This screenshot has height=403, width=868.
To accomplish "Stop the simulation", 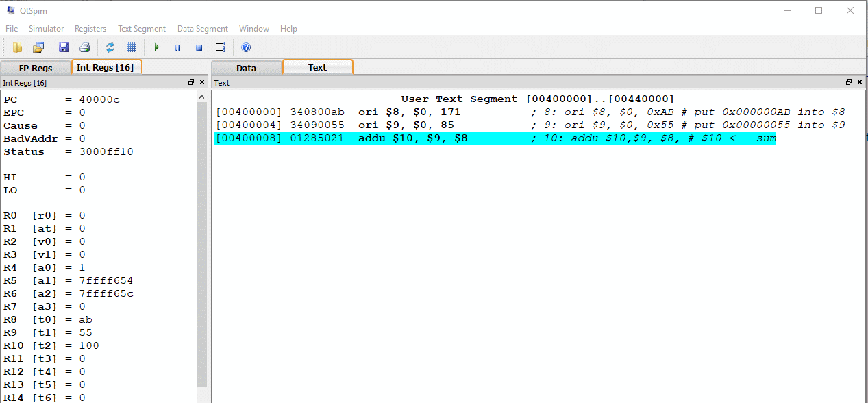I will click(199, 47).
